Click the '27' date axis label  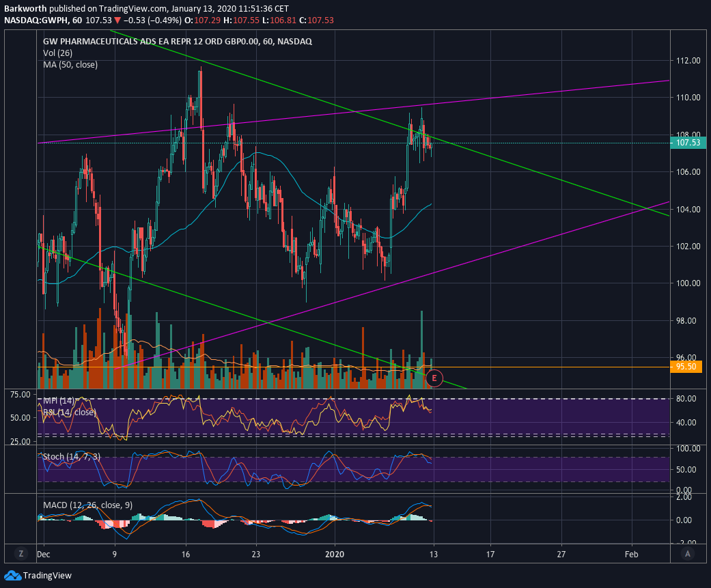click(561, 554)
